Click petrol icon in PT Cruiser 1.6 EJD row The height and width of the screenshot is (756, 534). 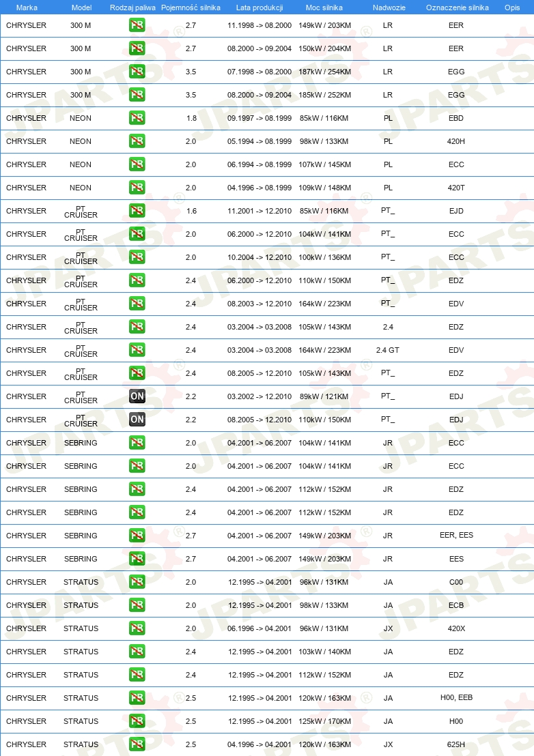[137, 210]
